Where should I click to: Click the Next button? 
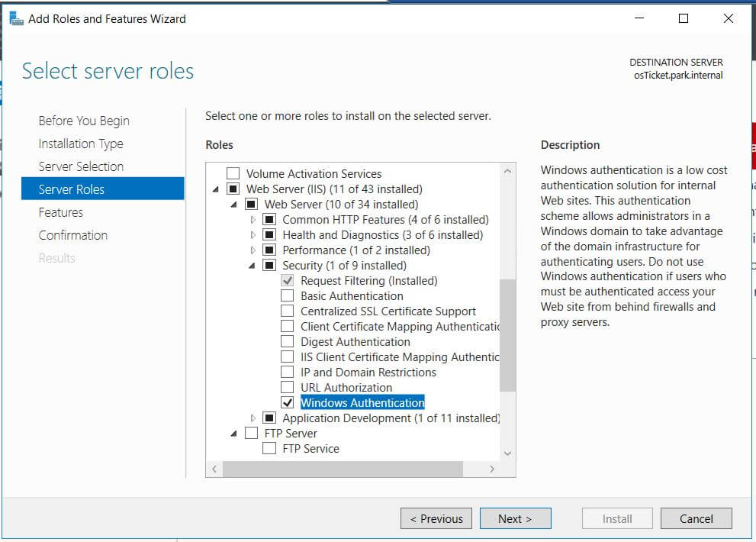(x=516, y=518)
